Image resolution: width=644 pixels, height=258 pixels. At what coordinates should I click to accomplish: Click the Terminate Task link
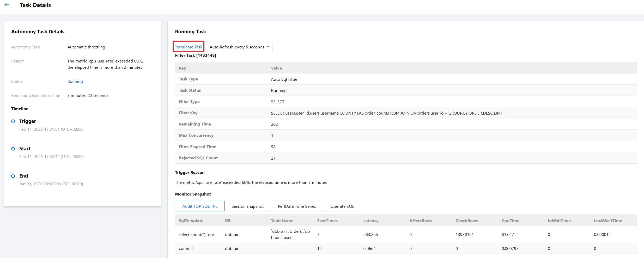tap(189, 47)
